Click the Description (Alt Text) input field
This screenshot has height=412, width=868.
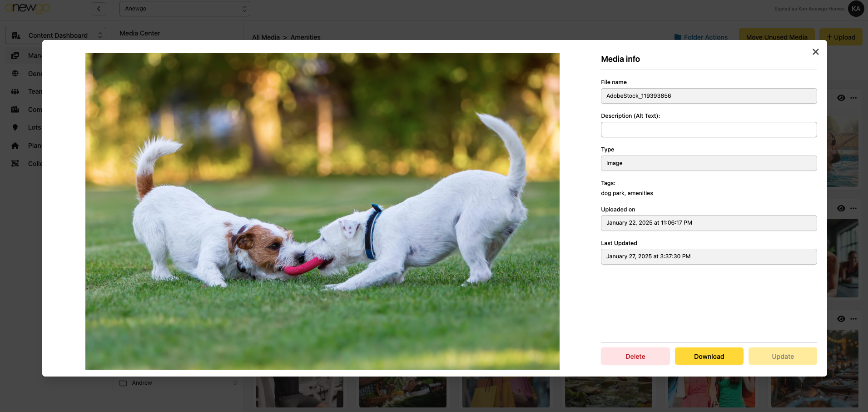708,130
